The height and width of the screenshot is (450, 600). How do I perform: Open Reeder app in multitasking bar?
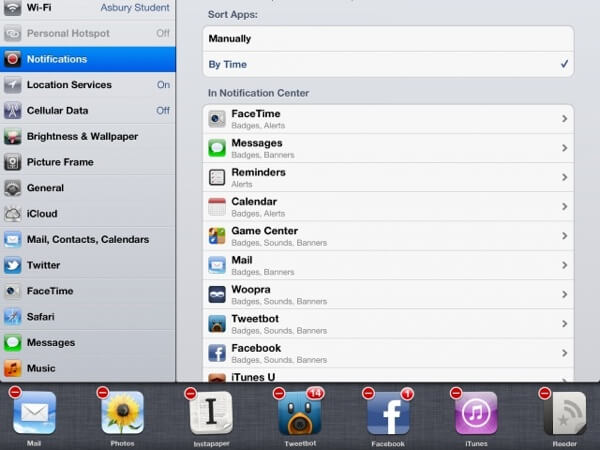tap(565, 413)
